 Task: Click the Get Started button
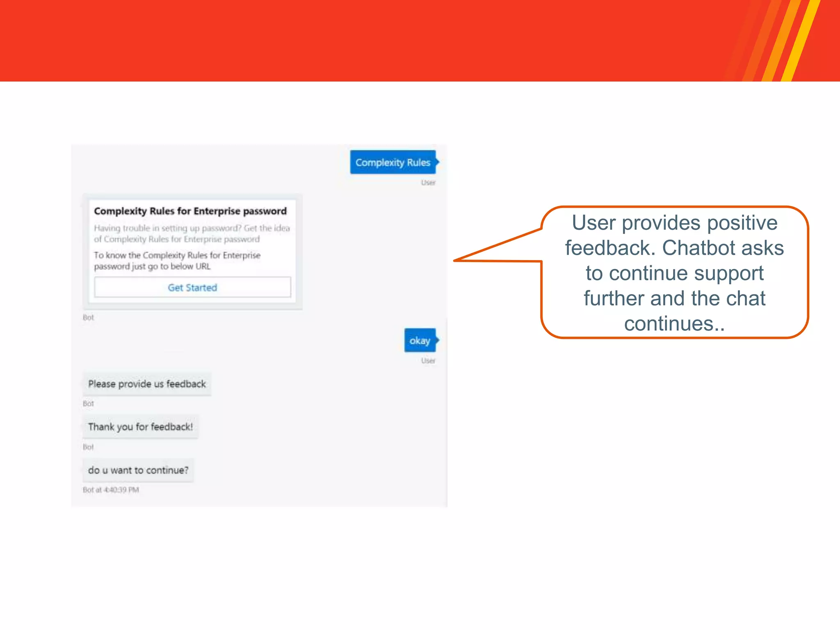[192, 287]
